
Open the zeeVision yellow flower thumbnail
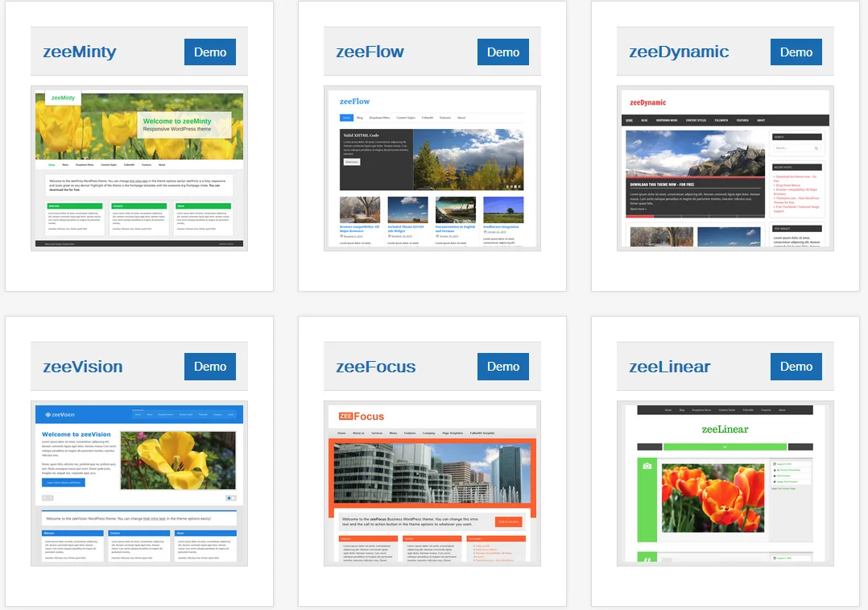[139, 483]
